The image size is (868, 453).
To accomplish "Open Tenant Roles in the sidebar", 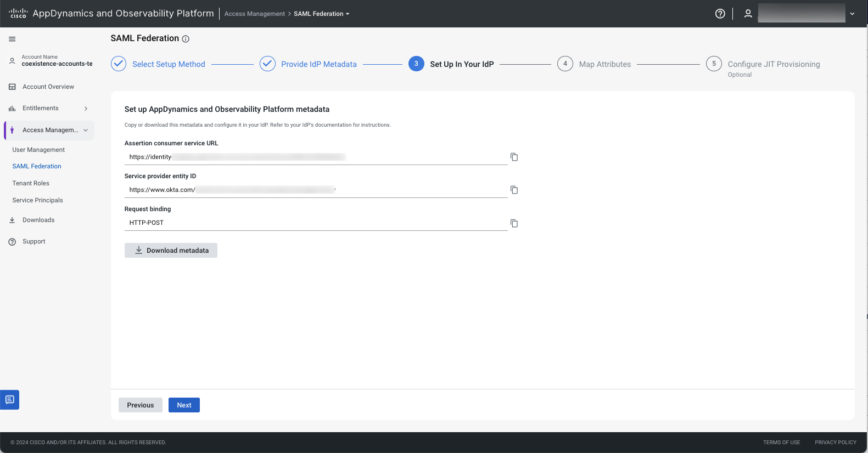I will pyautogui.click(x=31, y=183).
